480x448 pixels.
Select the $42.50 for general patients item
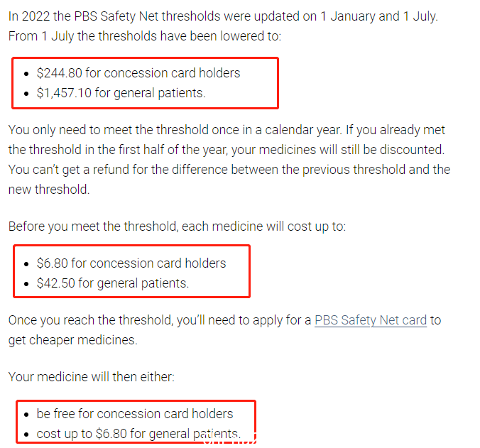pos(113,283)
